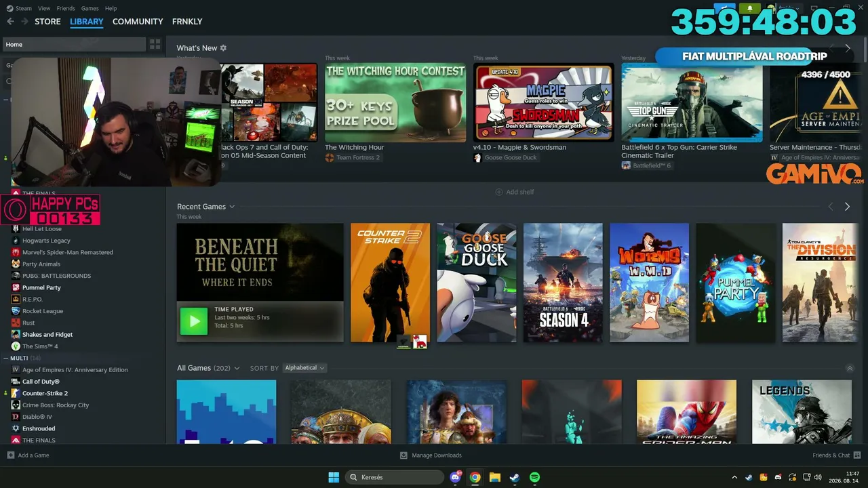Collapse the All Games shelf with chevron
This screenshot has height=488, width=868.
tap(850, 368)
